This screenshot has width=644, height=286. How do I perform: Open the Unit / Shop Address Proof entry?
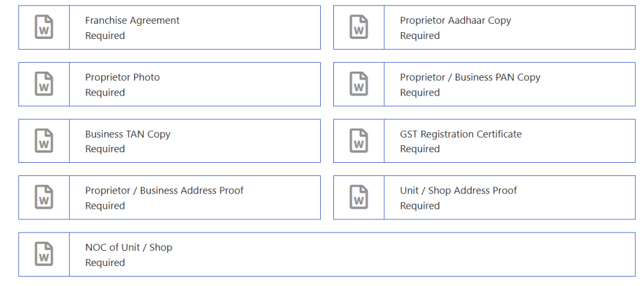458,190
